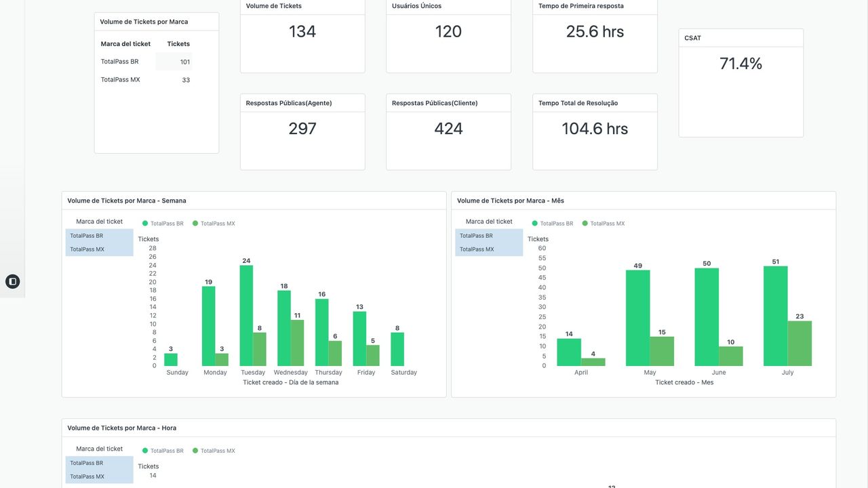Click the Wednesday TotalPass BR bar showing 18
The image size is (868, 488).
pyautogui.click(x=284, y=328)
